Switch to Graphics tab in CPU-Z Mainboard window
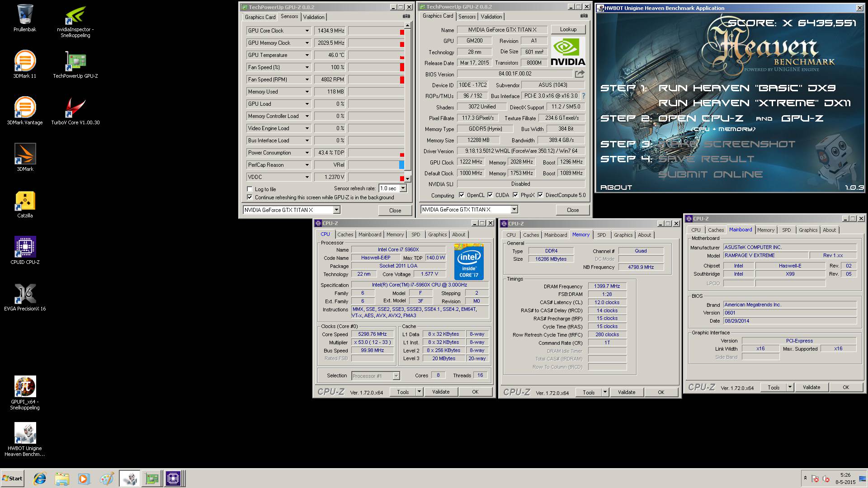This screenshot has width=868, height=488. click(808, 230)
